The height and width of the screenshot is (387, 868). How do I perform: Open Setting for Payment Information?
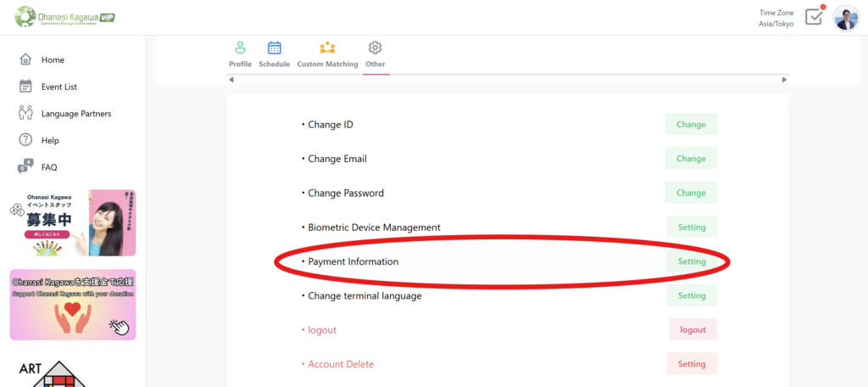[691, 261]
